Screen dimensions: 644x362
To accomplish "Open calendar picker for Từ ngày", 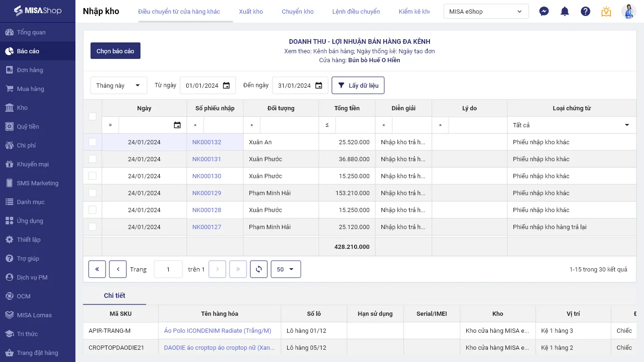I will coord(226,85).
